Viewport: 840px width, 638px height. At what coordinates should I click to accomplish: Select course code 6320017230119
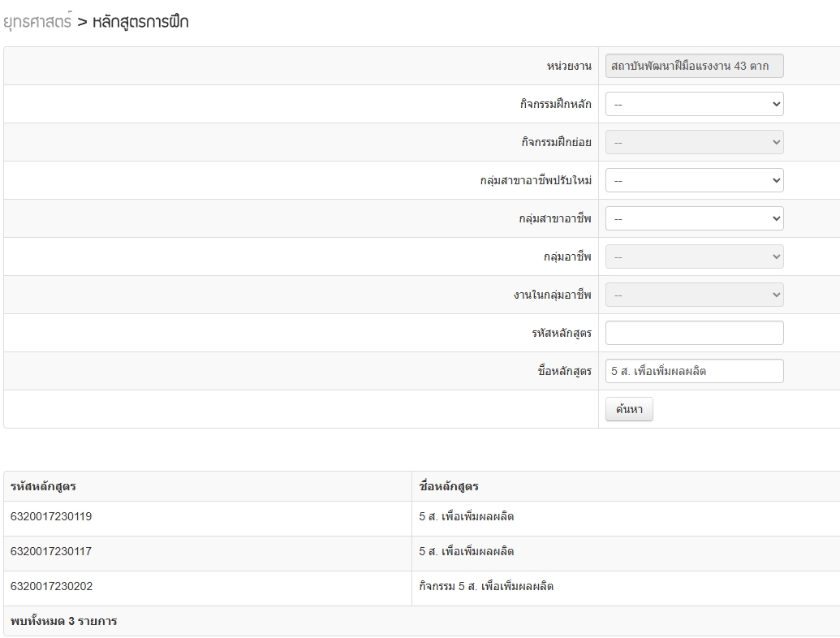point(51,516)
